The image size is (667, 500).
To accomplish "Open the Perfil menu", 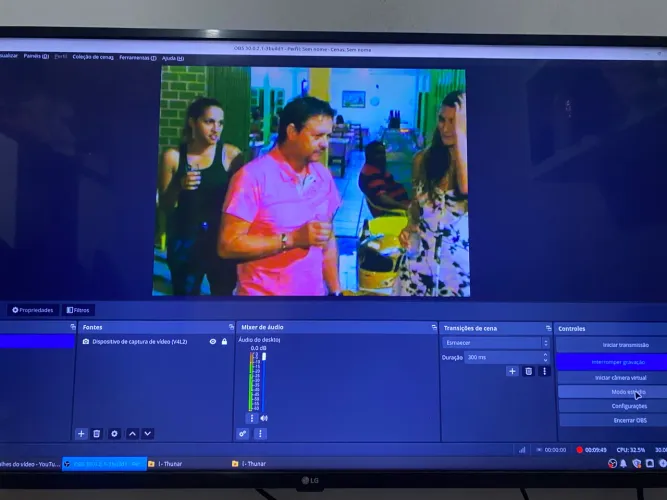I will (x=61, y=56).
